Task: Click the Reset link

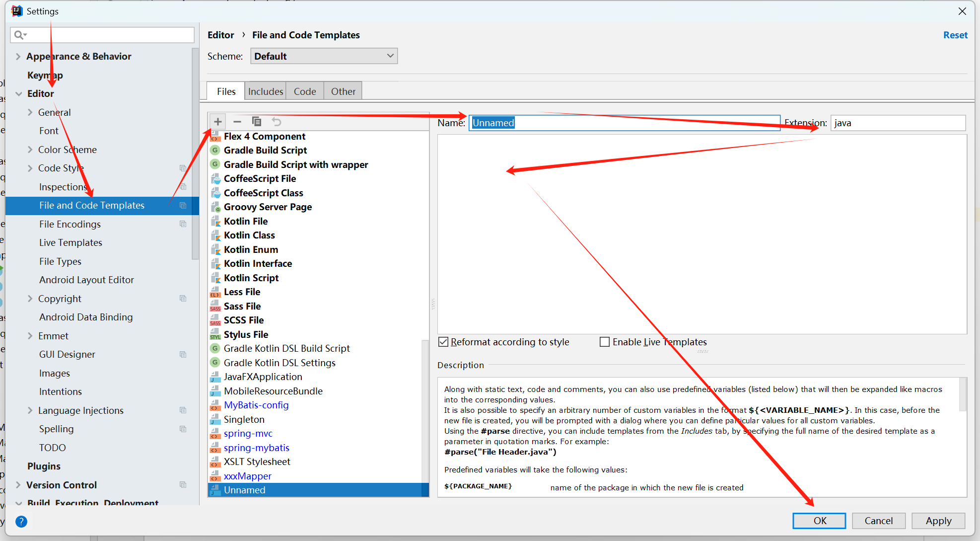Action: (x=955, y=35)
